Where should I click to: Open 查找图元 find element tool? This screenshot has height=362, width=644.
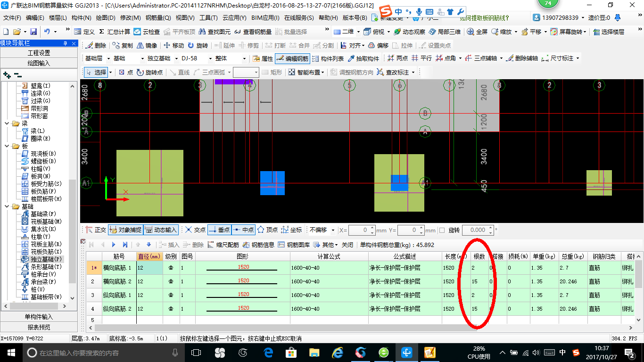click(215, 32)
